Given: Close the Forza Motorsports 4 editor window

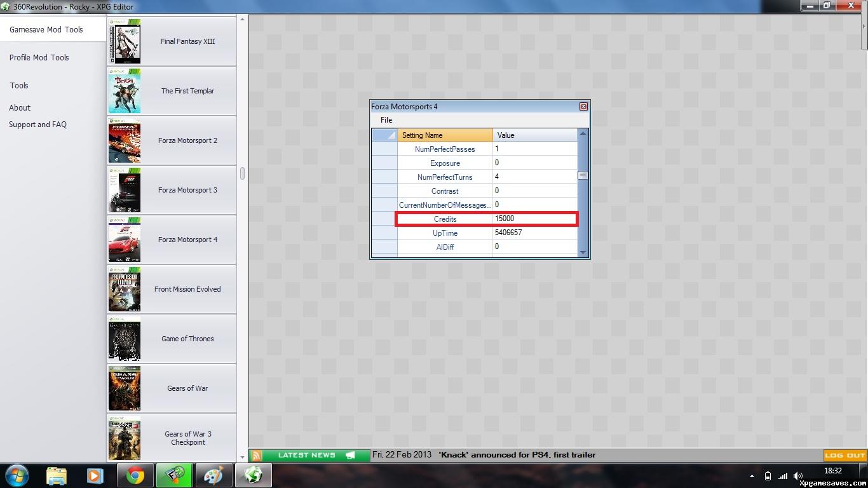Looking at the screenshot, I should (x=583, y=107).
